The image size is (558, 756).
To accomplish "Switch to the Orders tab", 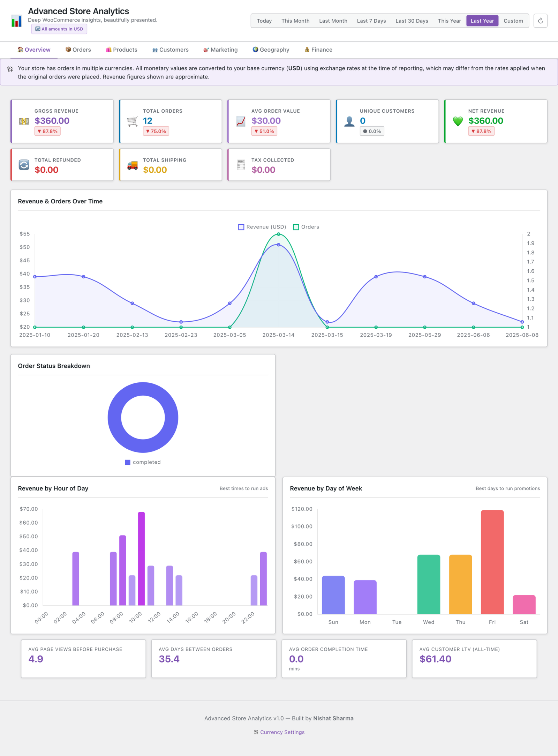I will click(78, 50).
